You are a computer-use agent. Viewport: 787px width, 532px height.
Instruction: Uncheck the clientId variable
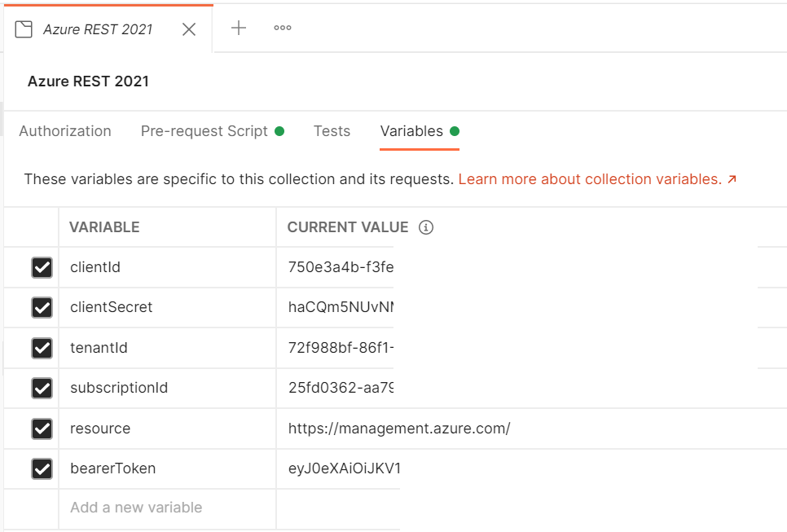click(42, 267)
